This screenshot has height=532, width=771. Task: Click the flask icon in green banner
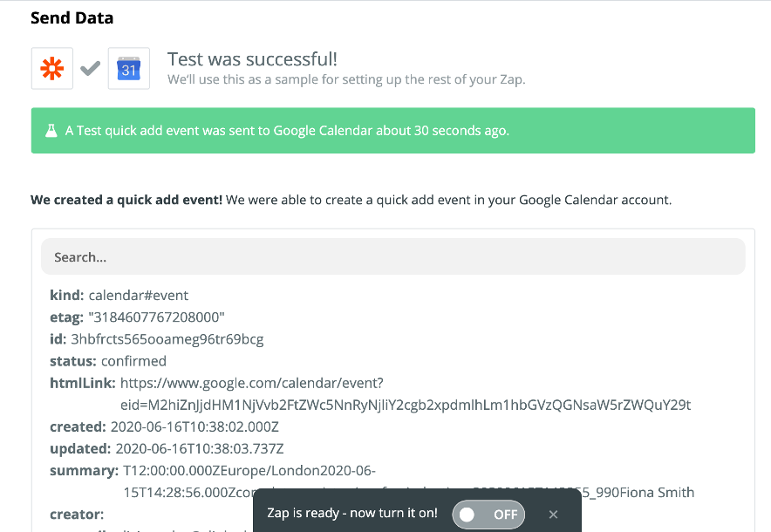tap(51, 131)
